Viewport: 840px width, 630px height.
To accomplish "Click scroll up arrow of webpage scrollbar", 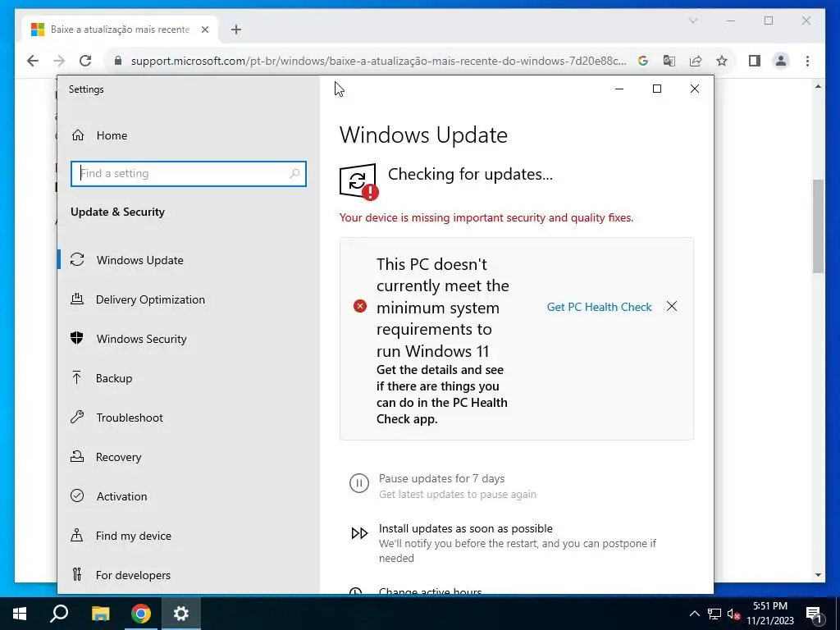I will click(818, 86).
